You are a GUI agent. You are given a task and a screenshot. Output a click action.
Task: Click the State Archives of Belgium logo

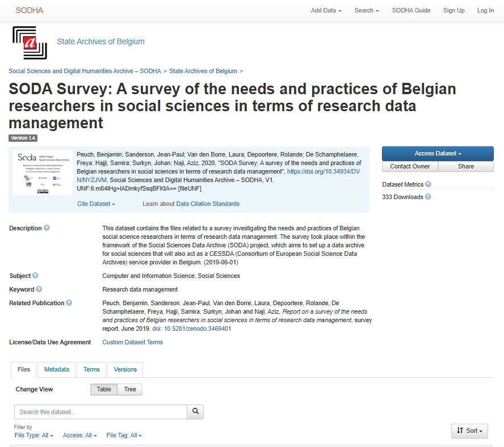(30, 43)
